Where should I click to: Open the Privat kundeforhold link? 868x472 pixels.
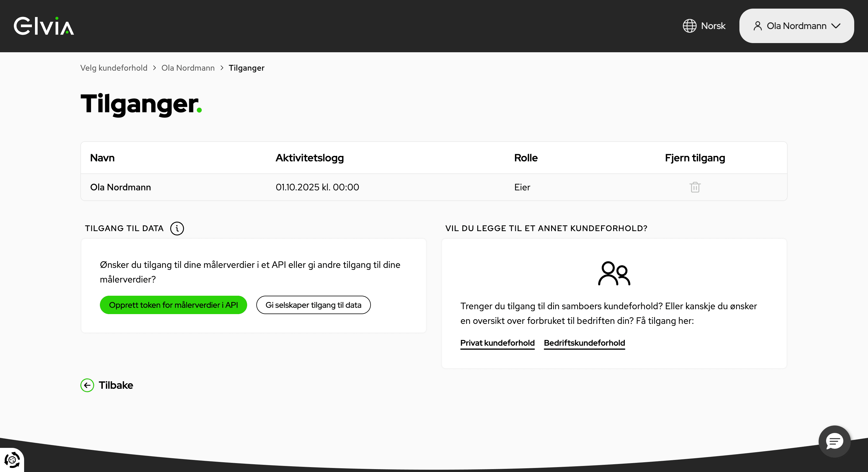pyautogui.click(x=497, y=343)
